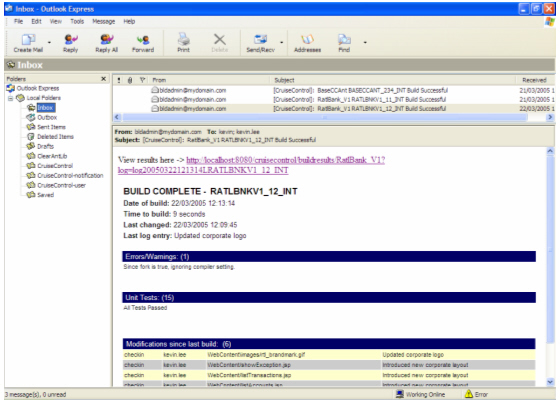
Task: Select the Inbox folder
Action: pos(46,108)
